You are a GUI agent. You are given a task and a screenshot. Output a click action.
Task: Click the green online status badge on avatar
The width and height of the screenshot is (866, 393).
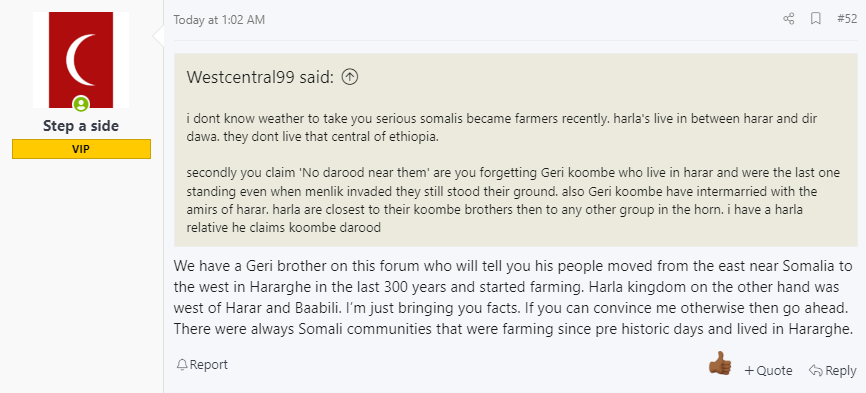click(x=81, y=103)
